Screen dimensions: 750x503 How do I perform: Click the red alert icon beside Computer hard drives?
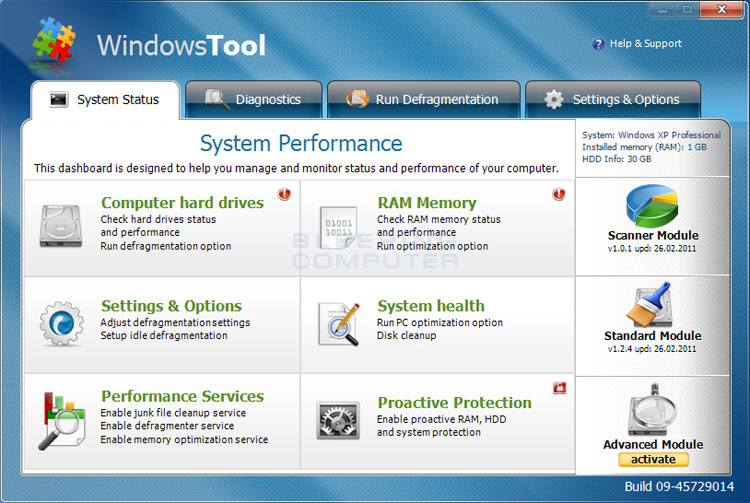point(285,194)
